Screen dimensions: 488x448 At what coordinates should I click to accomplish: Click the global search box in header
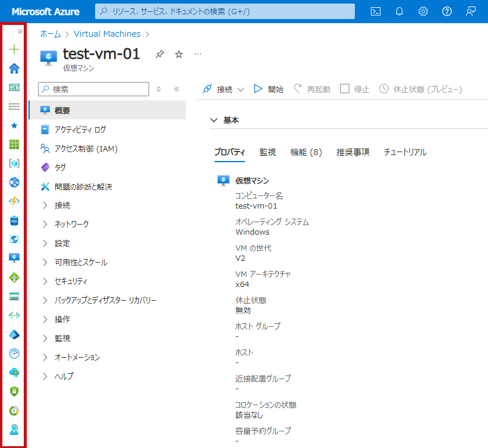coord(225,11)
